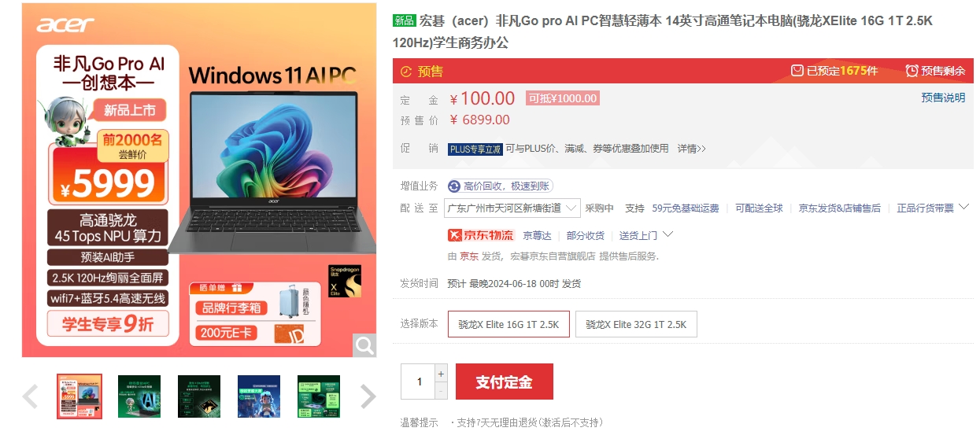Go to previous thumbnails with left arrow
The image size is (980, 435).
tap(30, 396)
